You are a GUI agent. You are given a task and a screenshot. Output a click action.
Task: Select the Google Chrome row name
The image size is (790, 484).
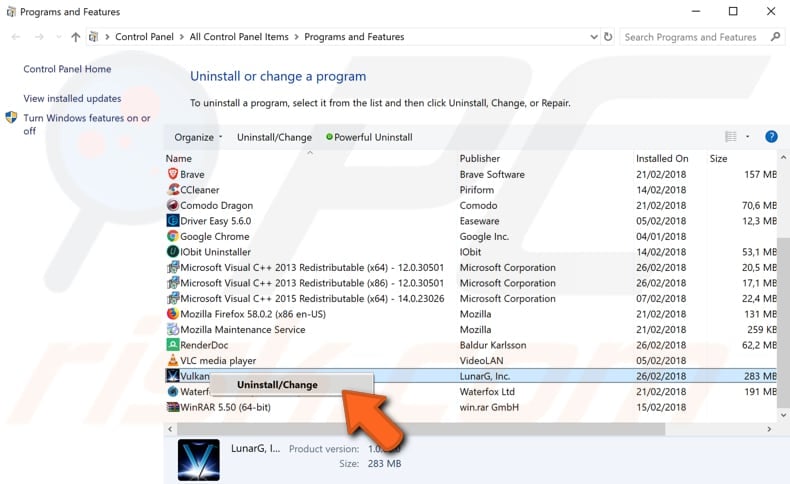[215, 236]
